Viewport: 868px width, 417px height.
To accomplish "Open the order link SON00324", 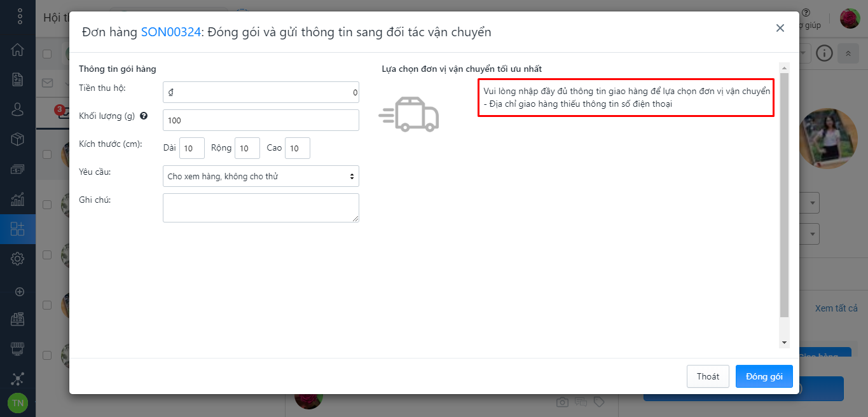I will tap(170, 32).
